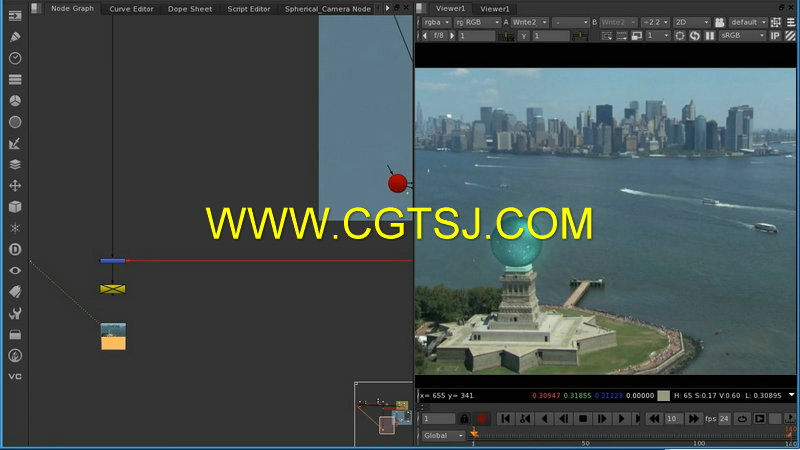This screenshot has height=450, width=800.
Task: Click the viewer refresh (update) icon
Action: 694,36
